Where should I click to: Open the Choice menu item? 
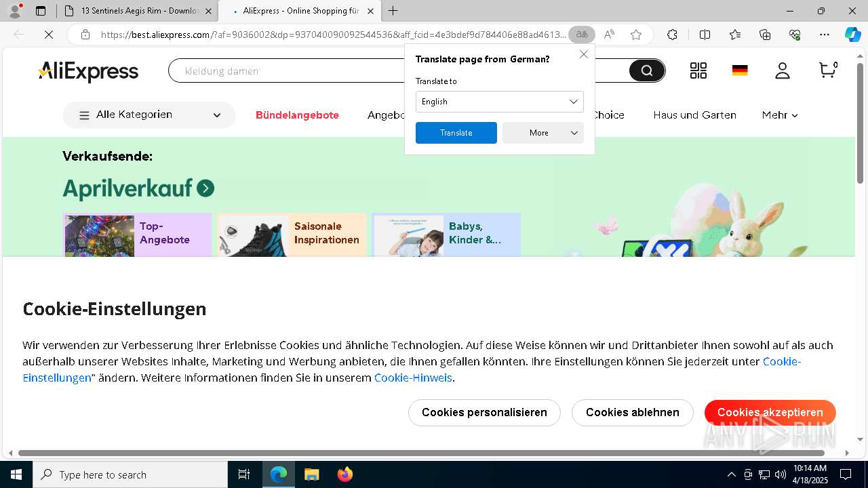(609, 115)
